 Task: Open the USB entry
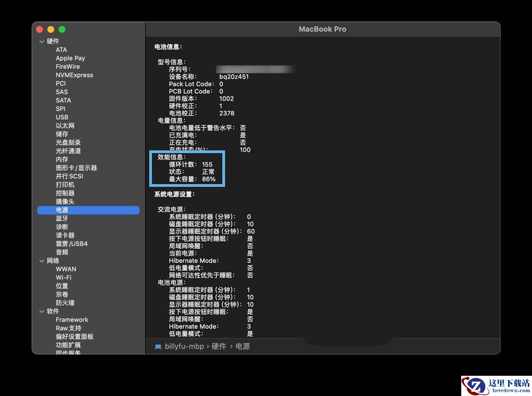[62, 117]
